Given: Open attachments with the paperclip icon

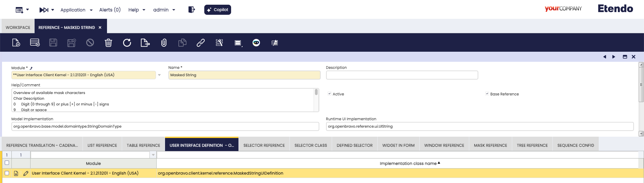Looking at the screenshot, I should pos(164,43).
